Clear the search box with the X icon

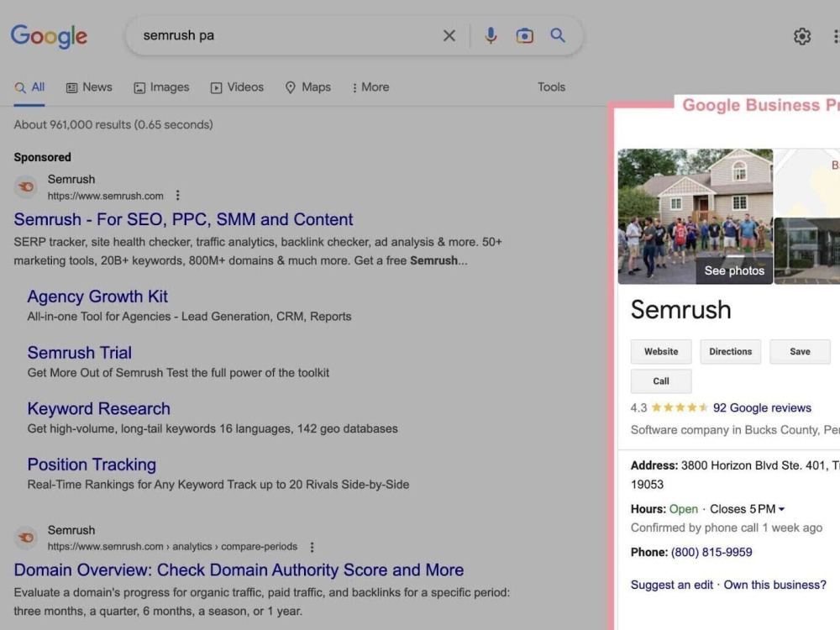click(x=449, y=36)
